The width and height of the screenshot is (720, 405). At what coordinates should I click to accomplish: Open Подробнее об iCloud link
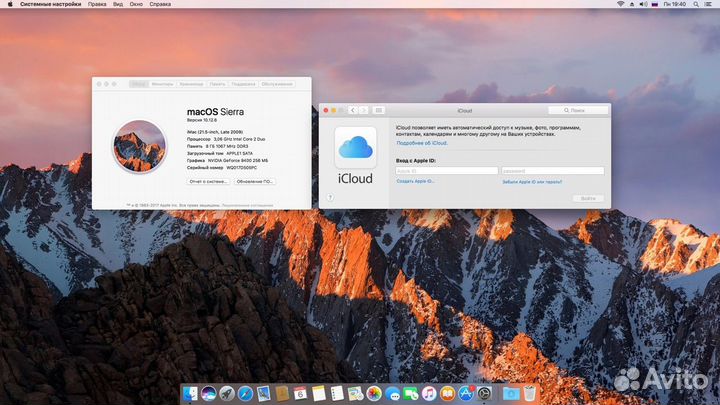pos(422,143)
